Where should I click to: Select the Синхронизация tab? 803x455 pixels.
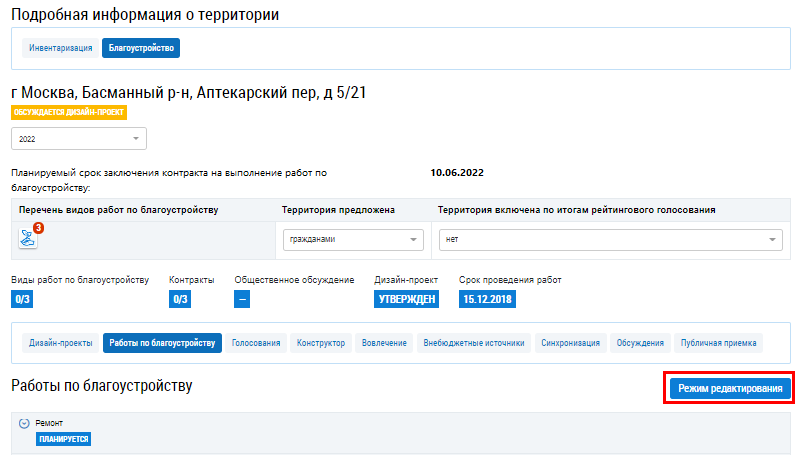click(x=570, y=343)
